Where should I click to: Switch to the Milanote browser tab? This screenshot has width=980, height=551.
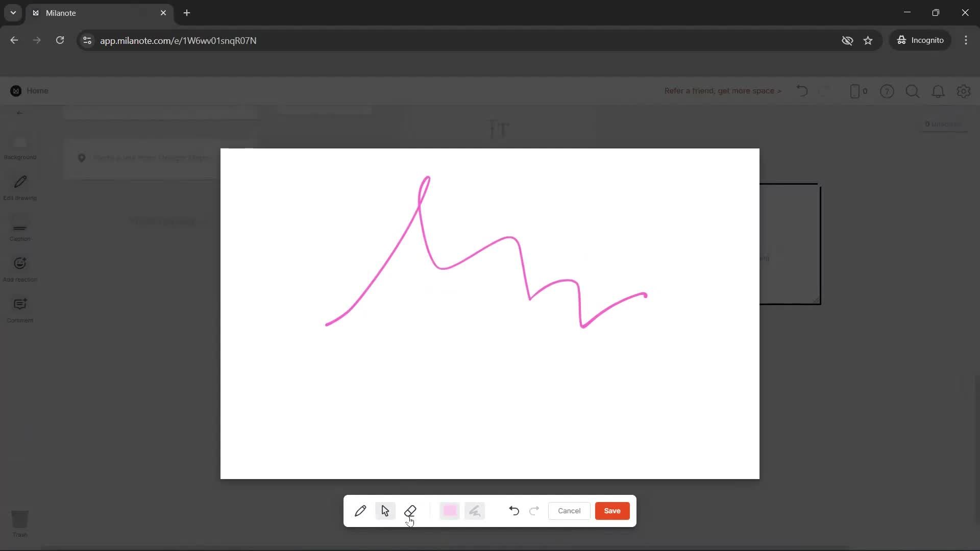(x=97, y=13)
